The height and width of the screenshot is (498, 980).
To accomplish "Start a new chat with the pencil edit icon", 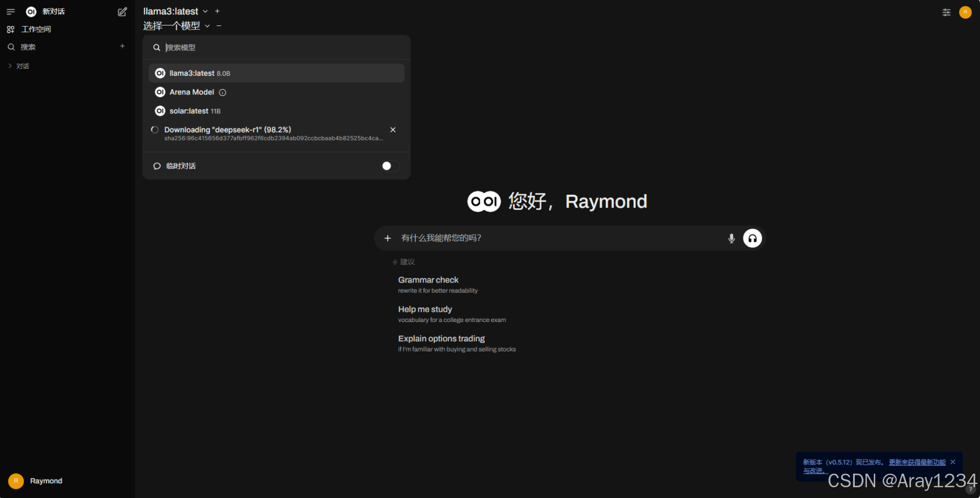I will point(122,11).
